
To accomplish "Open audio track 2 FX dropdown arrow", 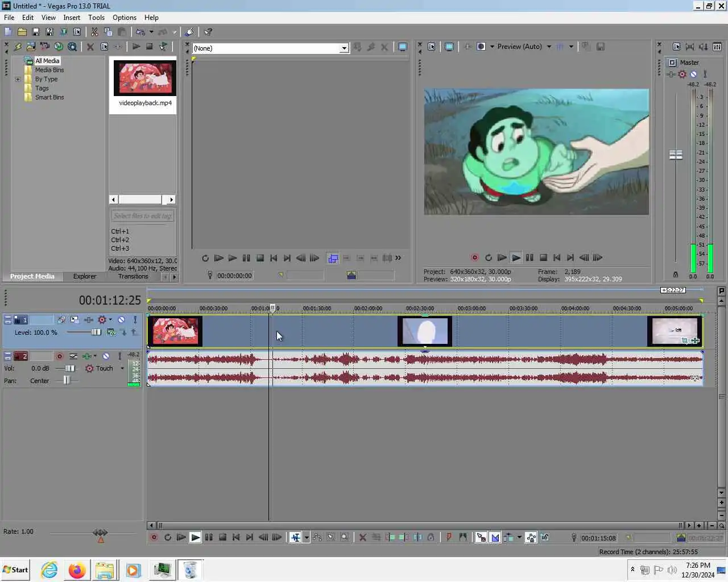I will (x=94, y=356).
